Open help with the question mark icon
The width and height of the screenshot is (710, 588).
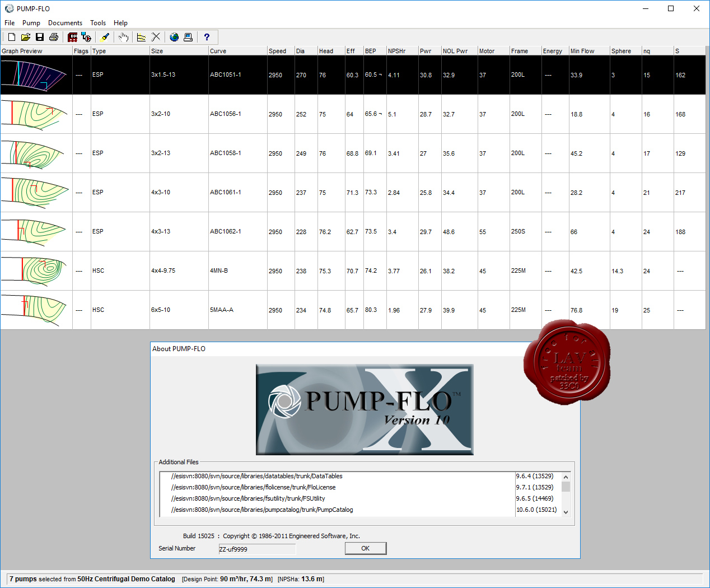click(207, 37)
